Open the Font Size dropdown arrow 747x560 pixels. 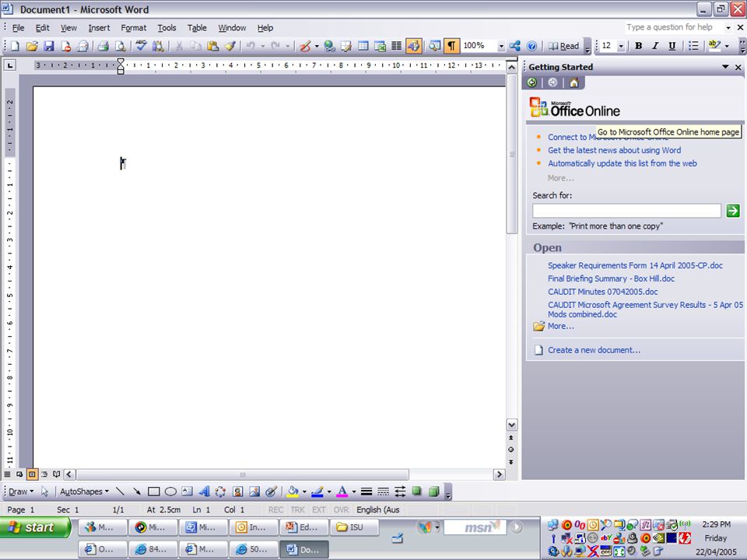pyautogui.click(x=621, y=46)
